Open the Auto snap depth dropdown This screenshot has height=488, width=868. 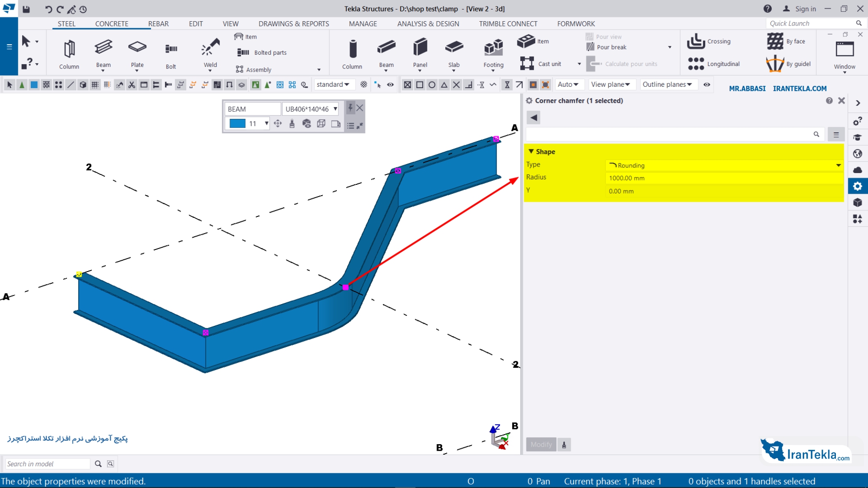pyautogui.click(x=569, y=85)
